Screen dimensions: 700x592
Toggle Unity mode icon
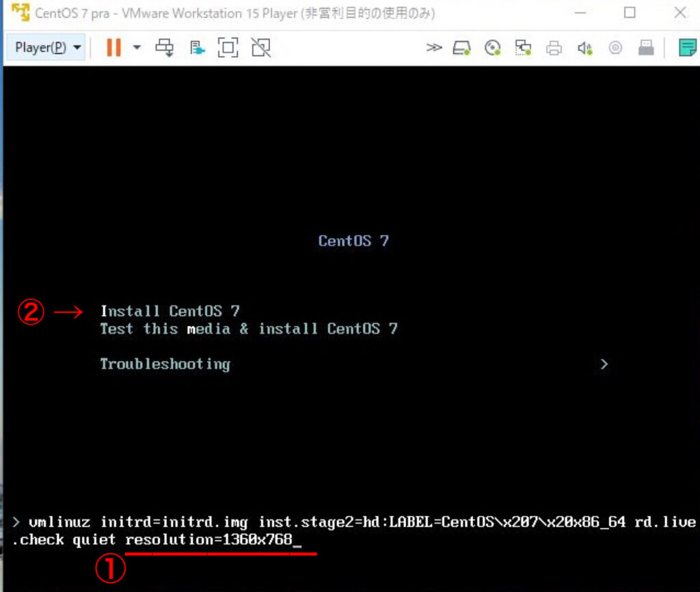tap(261, 47)
